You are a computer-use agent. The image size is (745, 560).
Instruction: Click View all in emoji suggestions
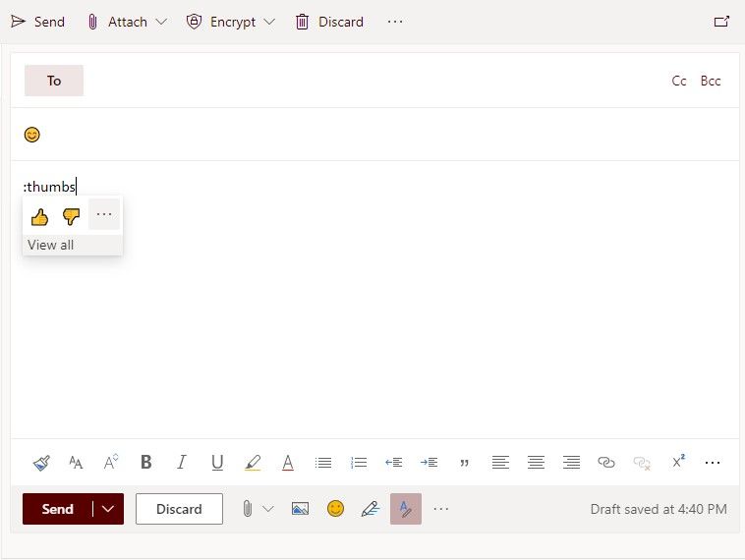[51, 245]
